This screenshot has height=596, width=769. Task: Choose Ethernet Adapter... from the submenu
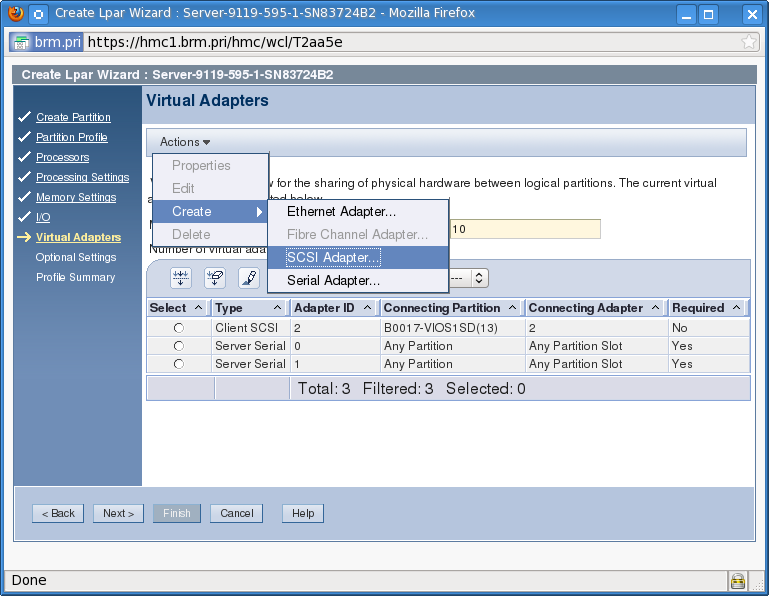[x=341, y=211]
